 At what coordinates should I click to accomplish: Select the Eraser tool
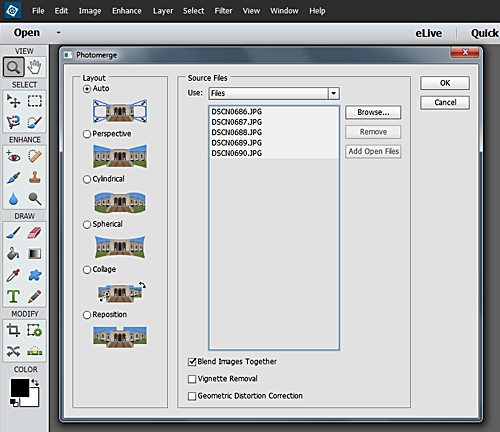tap(35, 232)
